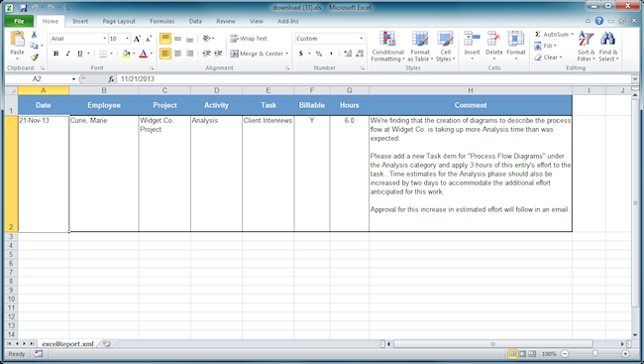Toggle Align Text Left
Viewport: 644px width, 364px height.
coord(165,54)
